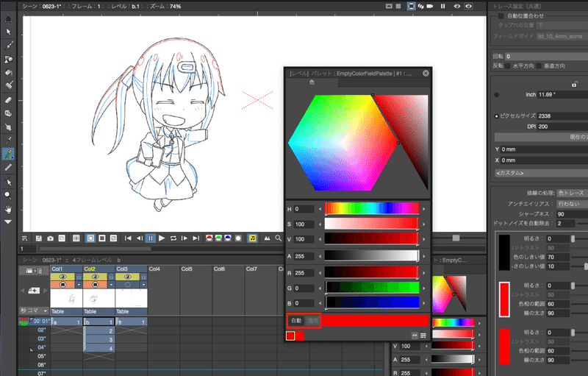Jump to the last frame
The height and width of the screenshot is (376, 588).
click(196, 238)
